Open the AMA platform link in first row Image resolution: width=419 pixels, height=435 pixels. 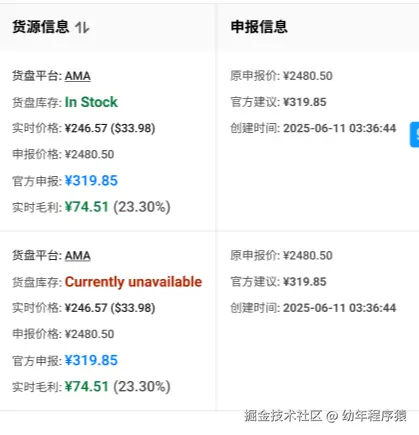point(78,76)
